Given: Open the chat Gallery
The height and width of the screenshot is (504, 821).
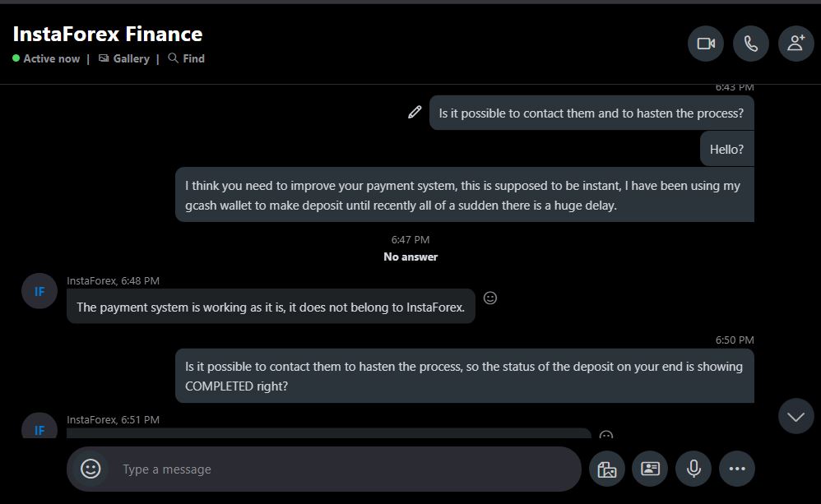Looking at the screenshot, I should click(124, 58).
